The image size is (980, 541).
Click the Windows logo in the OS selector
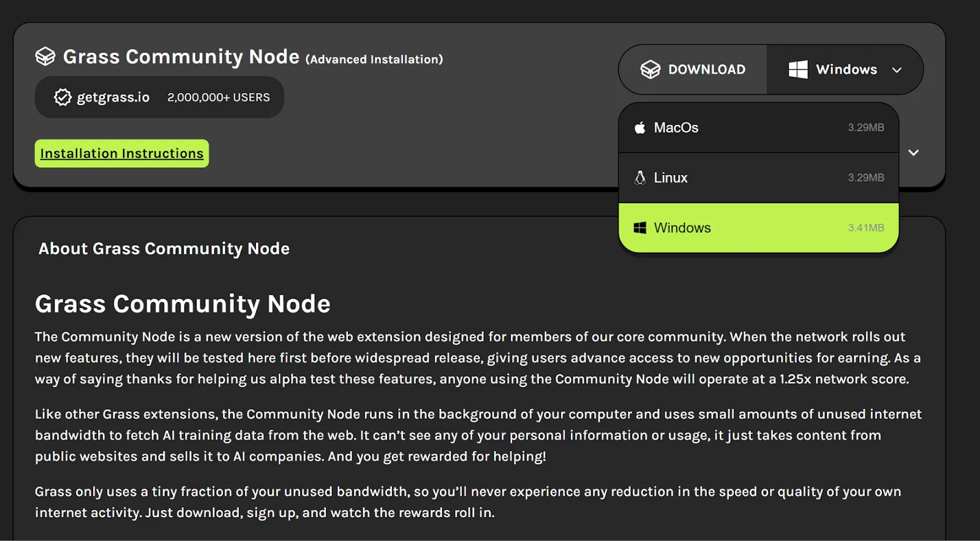pyautogui.click(x=798, y=69)
